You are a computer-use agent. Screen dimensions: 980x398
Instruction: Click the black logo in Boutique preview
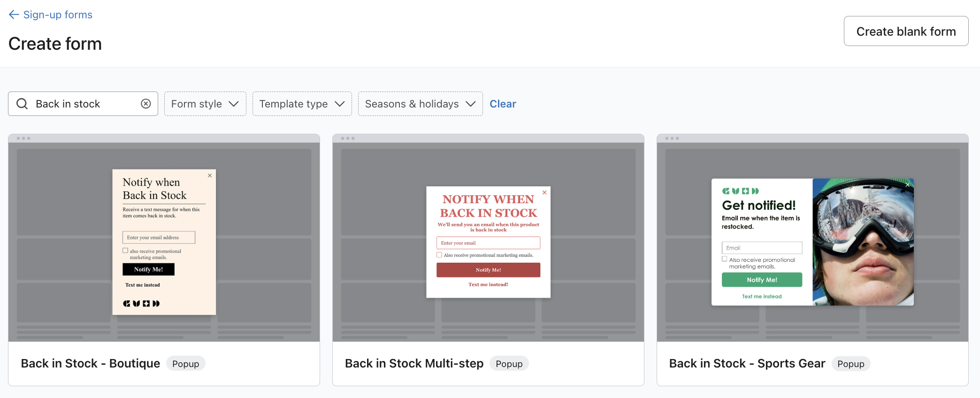pyautogui.click(x=141, y=304)
